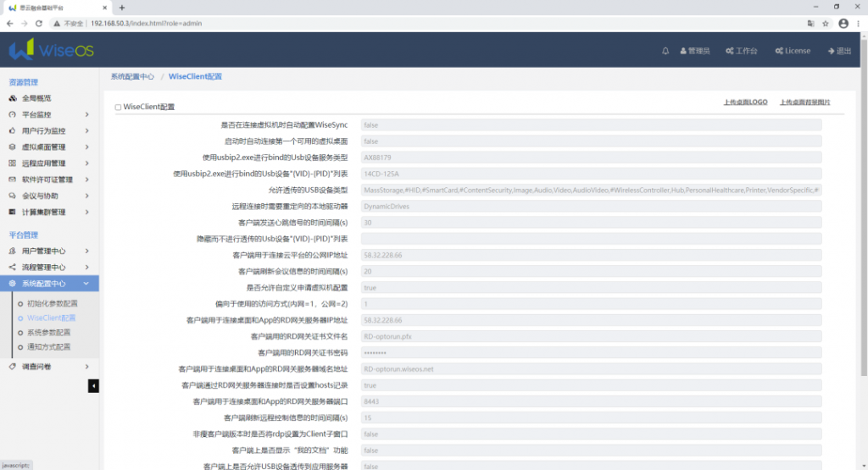Viewport: 868px width, 470px height.
Task: Click the notification bell icon
Action: pos(665,51)
